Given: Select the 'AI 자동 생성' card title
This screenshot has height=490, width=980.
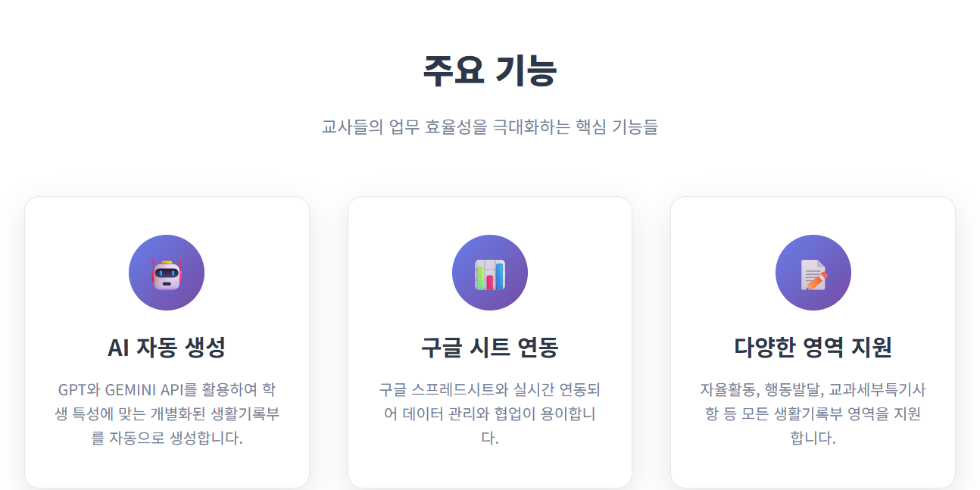Looking at the screenshot, I should [167, 348].
